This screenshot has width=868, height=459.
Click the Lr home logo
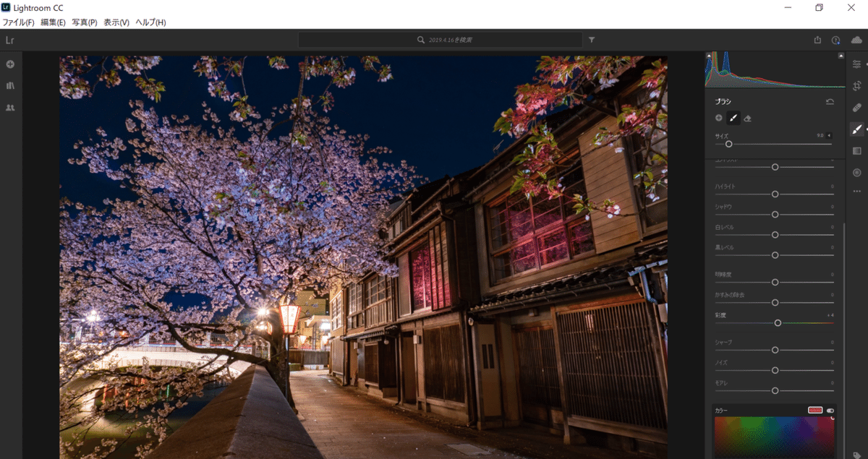9,40
